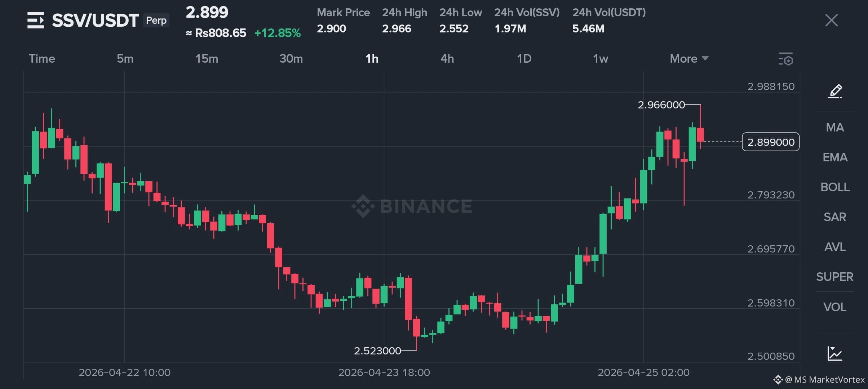Image resolution: width=868 pixels, height=389 pixels.
Task: Open the line chart icon at bottom right
Action: pyautogui.click(x=835, y=353)
